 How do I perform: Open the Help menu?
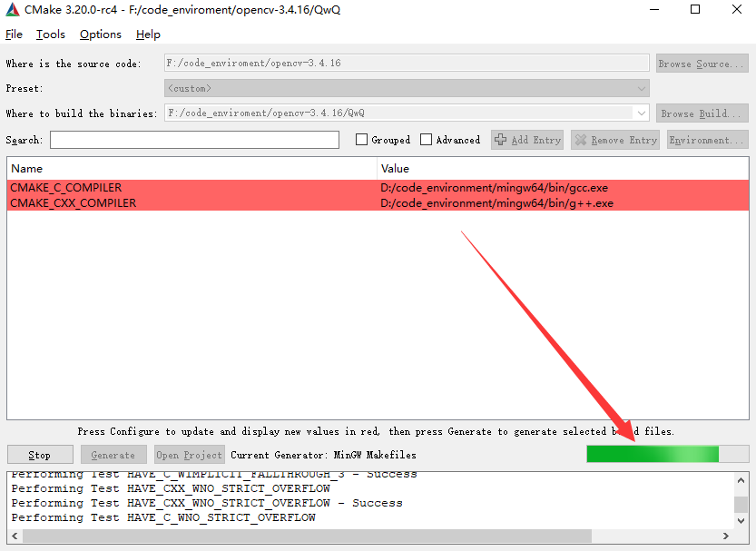[148, 34]
